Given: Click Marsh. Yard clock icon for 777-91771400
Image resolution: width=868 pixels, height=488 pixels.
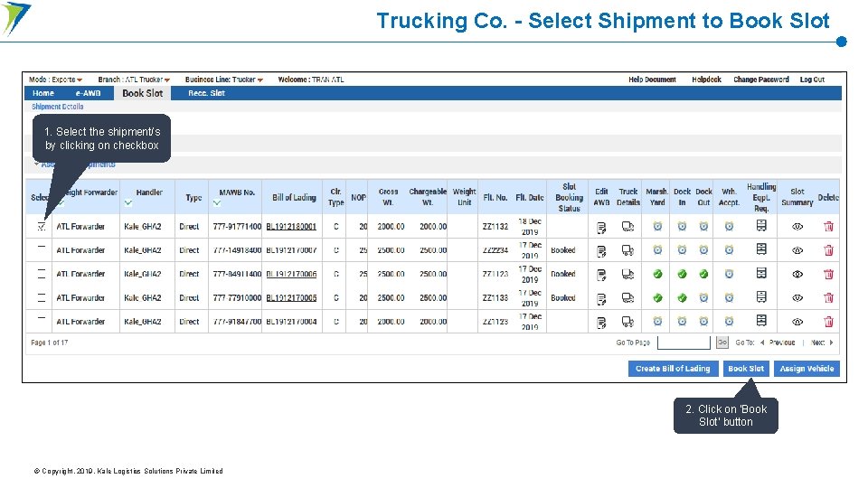Looking at the screenshot, I should click(x=657, y=226).
